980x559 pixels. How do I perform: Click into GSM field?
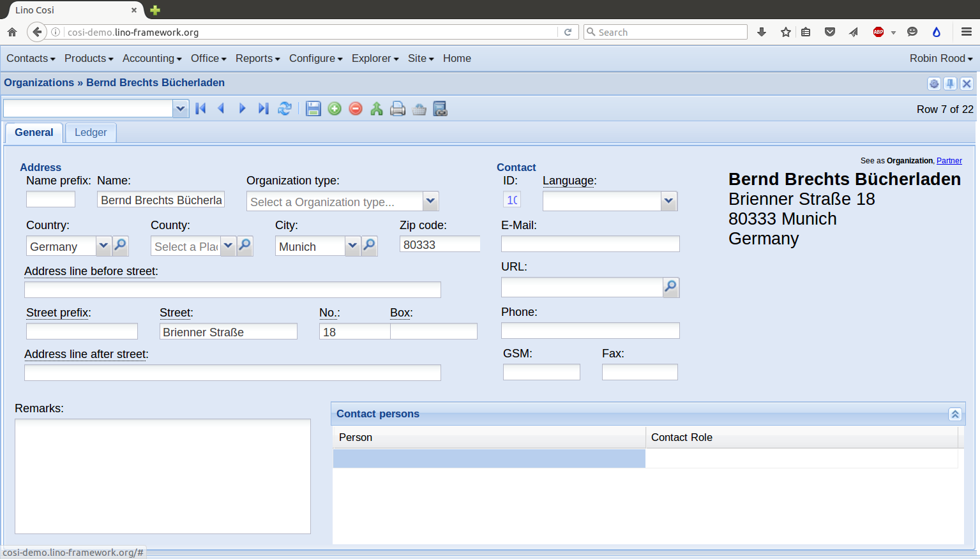[x=541, y=372]
